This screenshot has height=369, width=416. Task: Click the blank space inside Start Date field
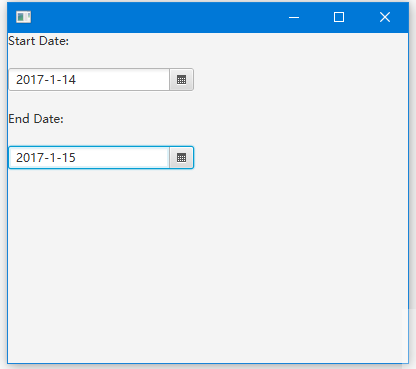tap(123, 80)
